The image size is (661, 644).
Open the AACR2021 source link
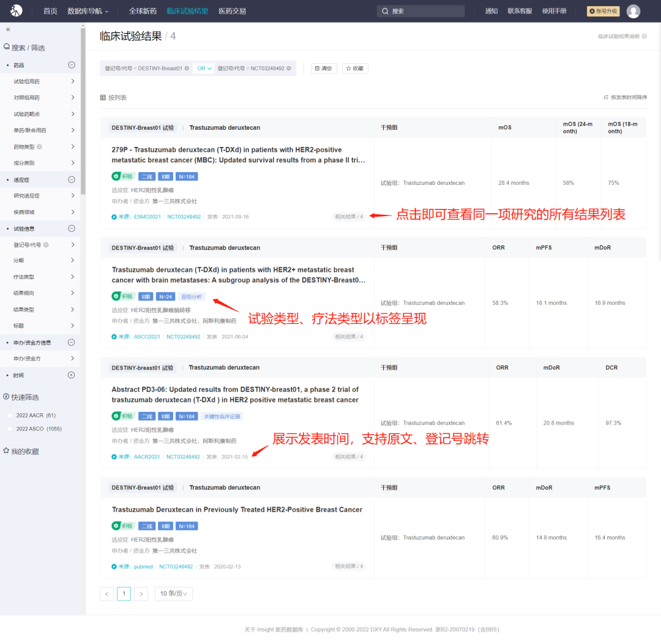147,457
